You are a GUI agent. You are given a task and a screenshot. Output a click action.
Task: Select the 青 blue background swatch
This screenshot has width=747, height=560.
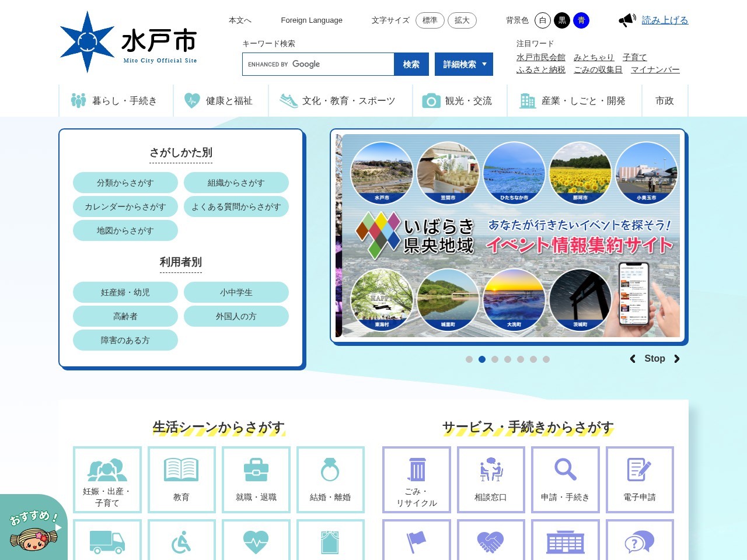[581, 20]
